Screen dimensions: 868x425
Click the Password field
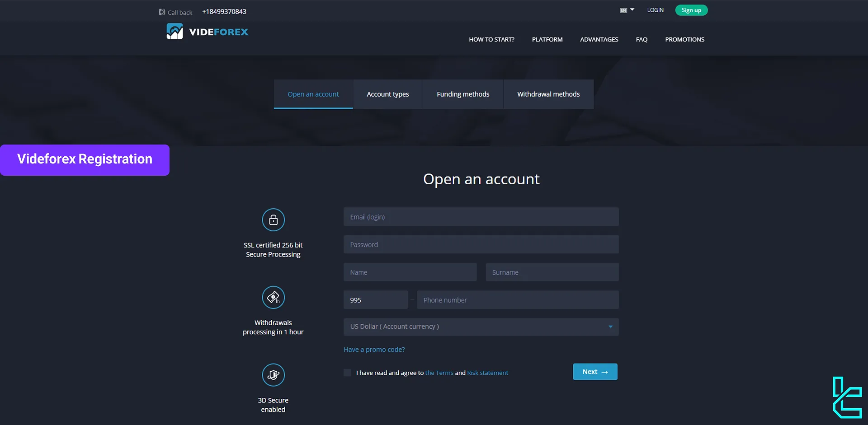pyautogui.click(x=481, y=244)
